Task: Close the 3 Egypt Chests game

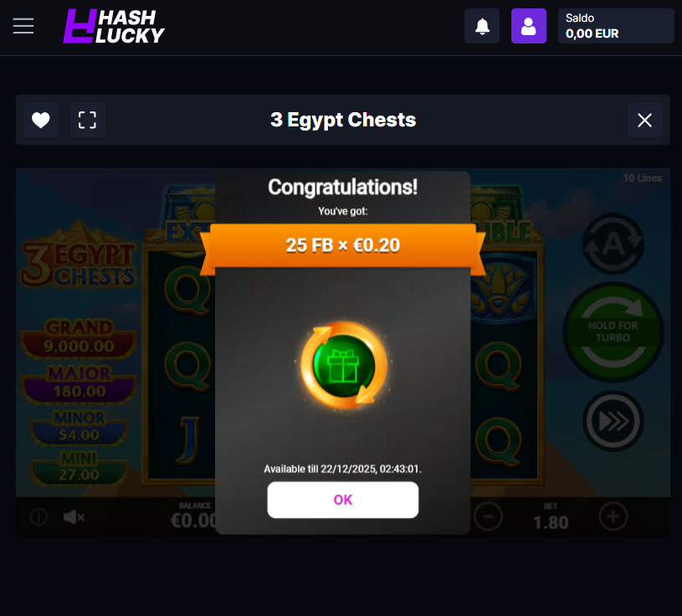Action: (644, 120)
